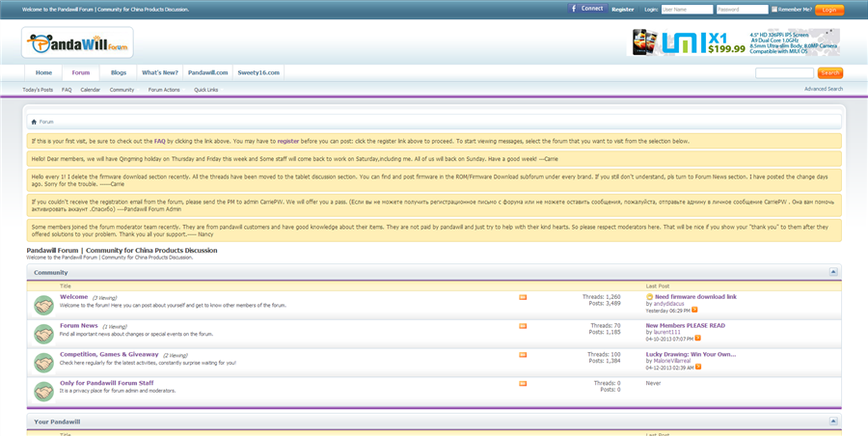Viewport: 868px width, 436px height.
Task: Open the What's New? tab
Action: (x=160, y=72)
